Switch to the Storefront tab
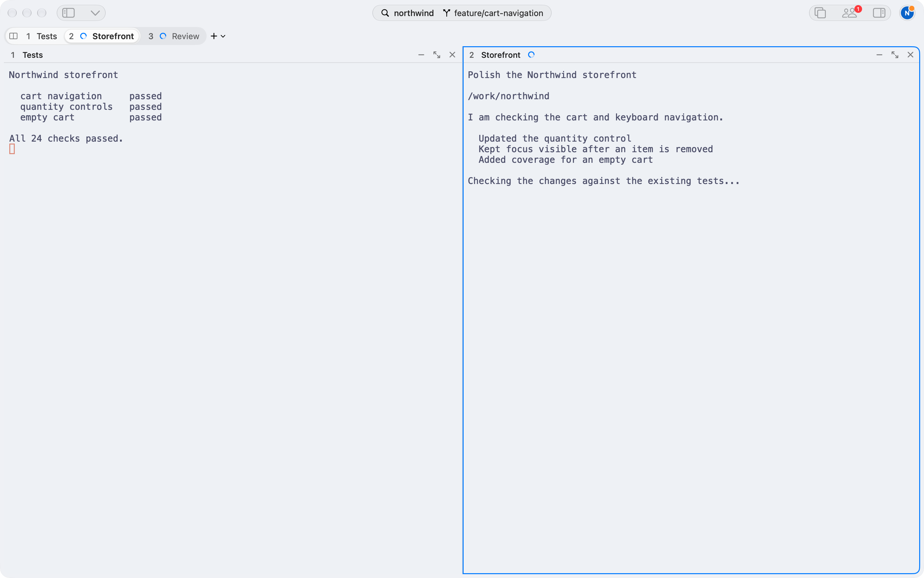 102,36
